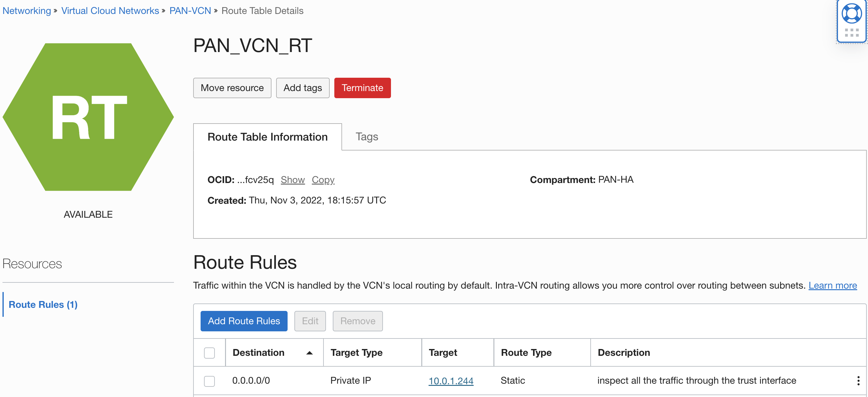
Task: Open the 10.0.1.244 target link
Action: (x=451, y=381)
